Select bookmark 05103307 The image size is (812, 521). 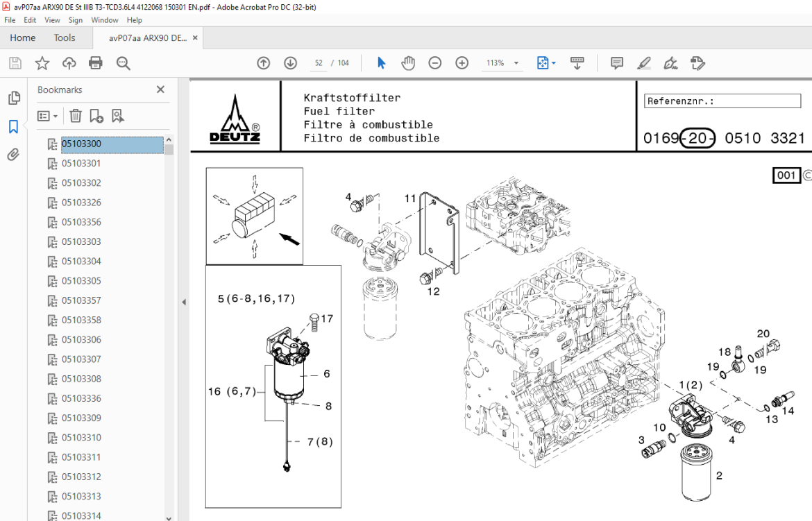pyautogui.click(x=81, y=360)
